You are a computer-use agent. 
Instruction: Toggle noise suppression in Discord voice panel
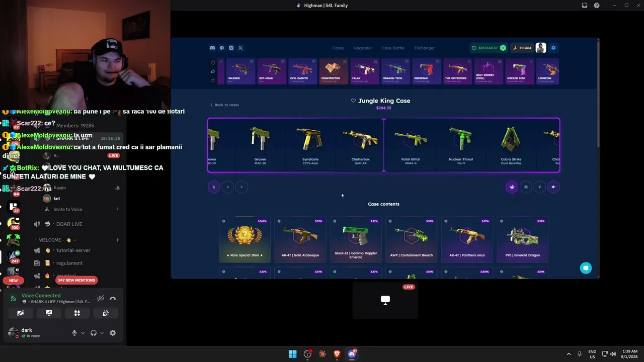tap(101, 299)
